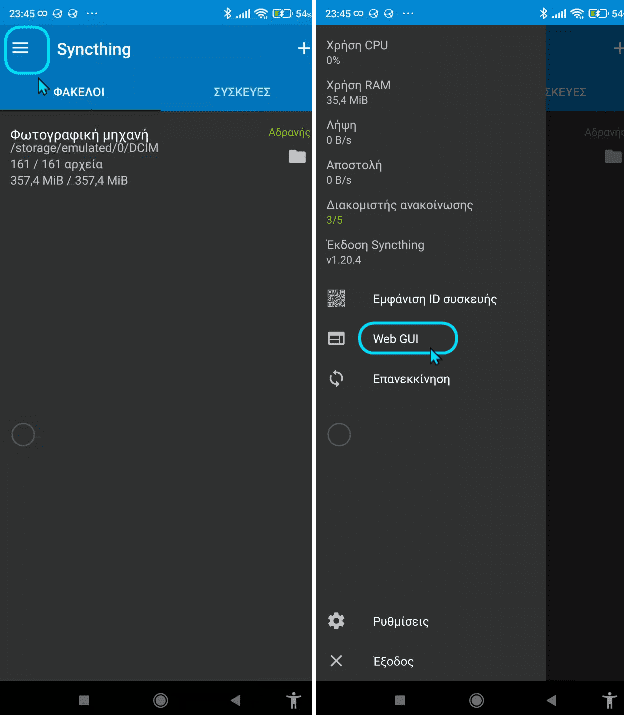Viewport: 624px width, 715px height.
Task: Tap the settings gear icon in drawer
Action: click(336, 621)
